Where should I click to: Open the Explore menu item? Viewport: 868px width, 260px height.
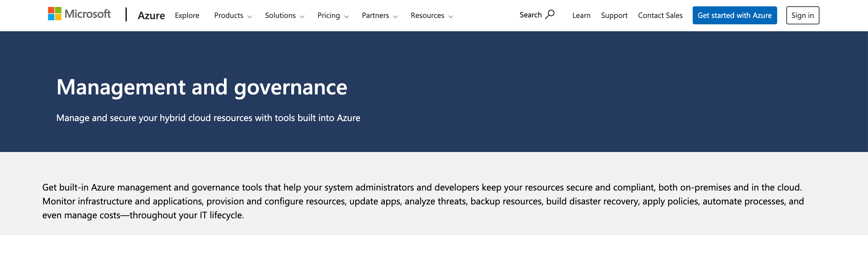point(187,16)
